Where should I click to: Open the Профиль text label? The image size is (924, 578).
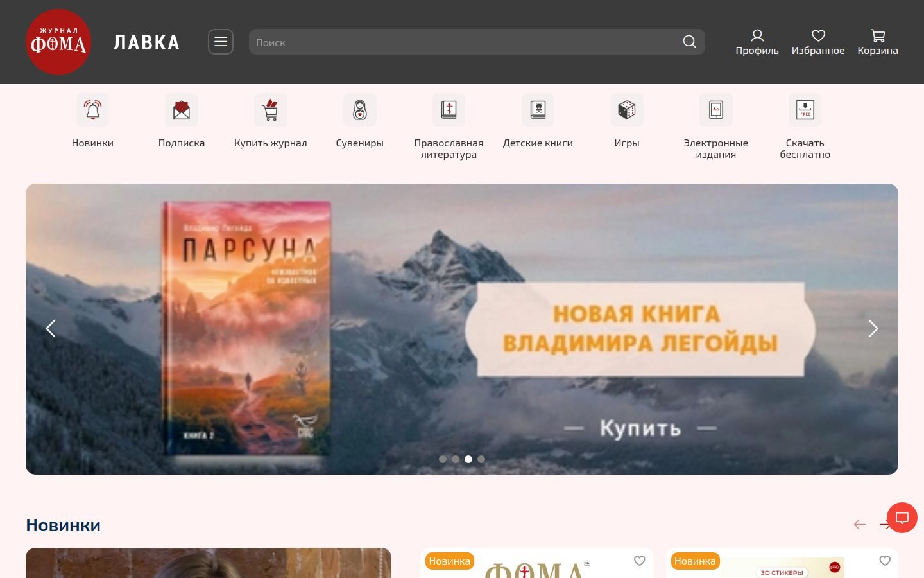click(757, 51)
